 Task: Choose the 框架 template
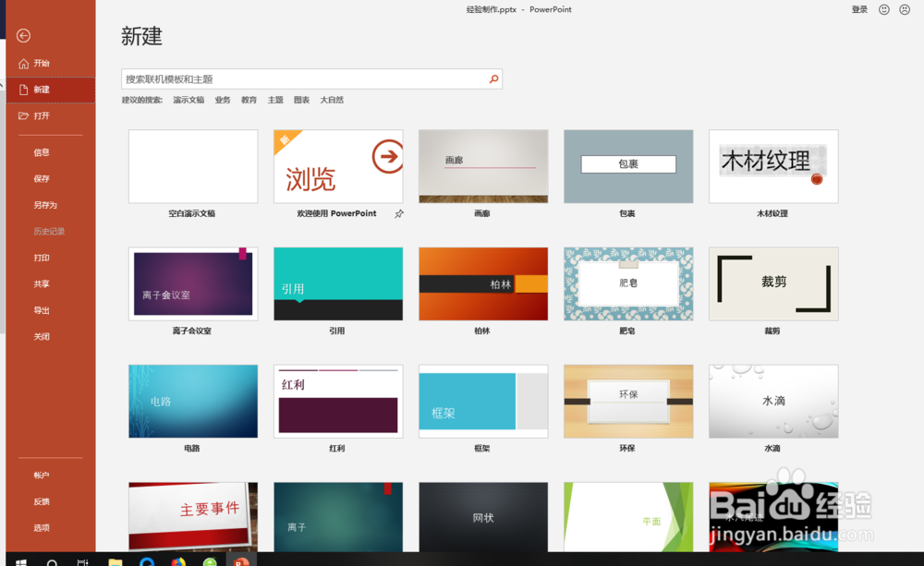tap(483, 401)
